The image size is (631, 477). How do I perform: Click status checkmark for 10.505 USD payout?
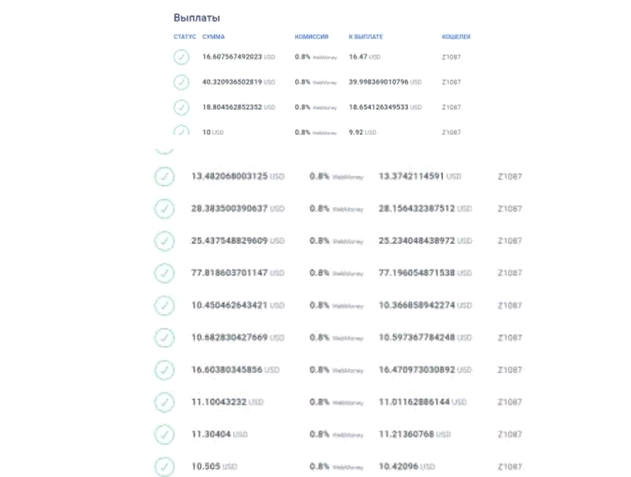164,467
